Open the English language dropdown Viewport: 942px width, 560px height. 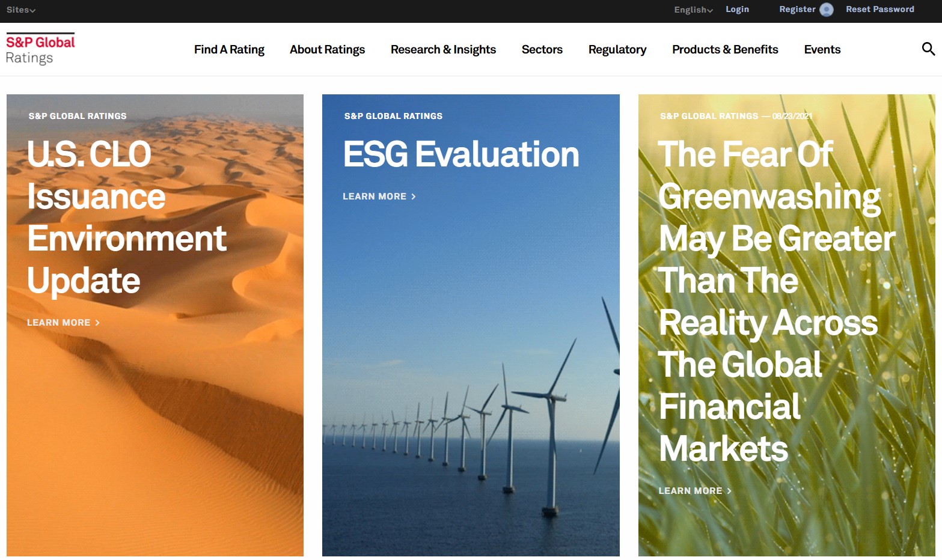pos(693,10)
